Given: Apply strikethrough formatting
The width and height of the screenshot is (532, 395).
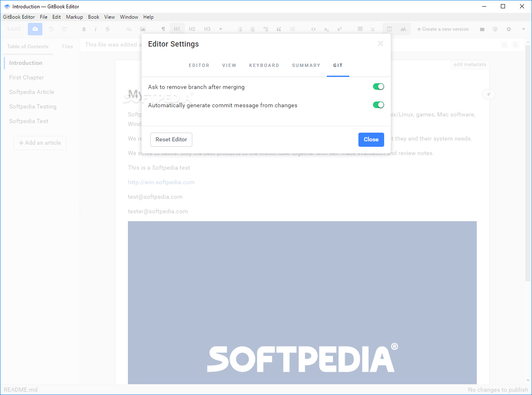Looking at the screenshot, I should (x=108, y=29).
